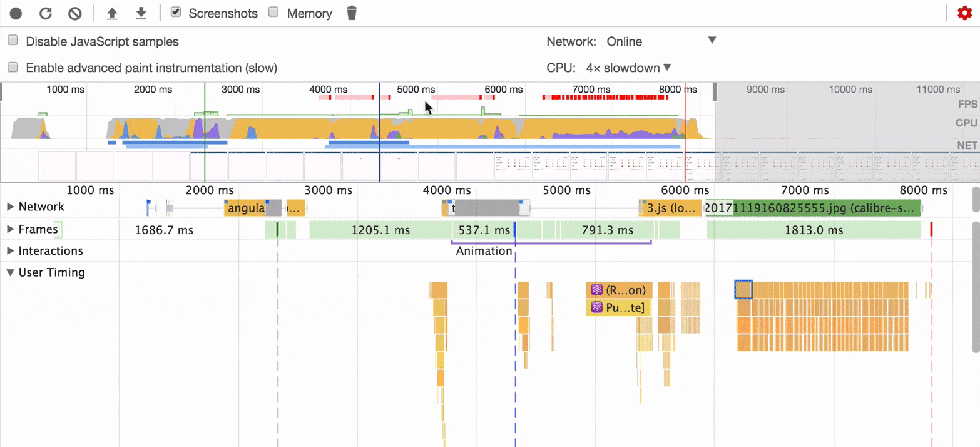
Task: Click the clear recording icon
Action: point(74,13)
